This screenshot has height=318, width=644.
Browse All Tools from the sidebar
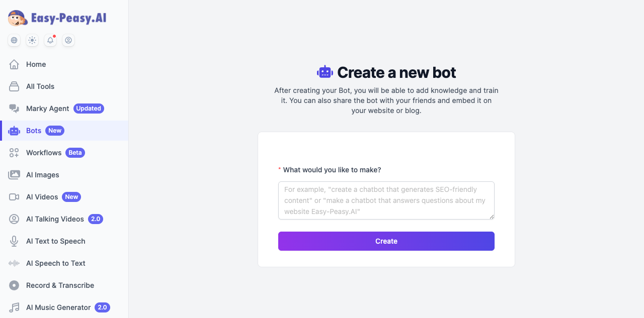point(40,86)
